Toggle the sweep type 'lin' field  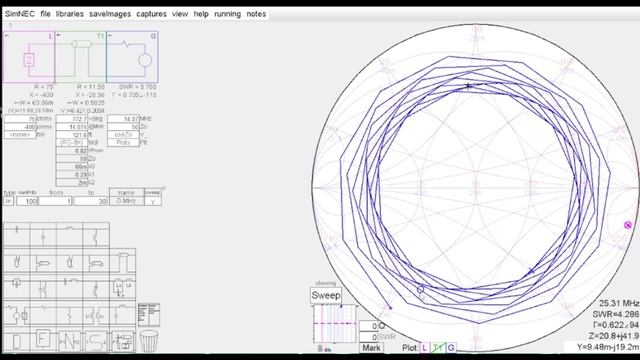coord(9,201)
